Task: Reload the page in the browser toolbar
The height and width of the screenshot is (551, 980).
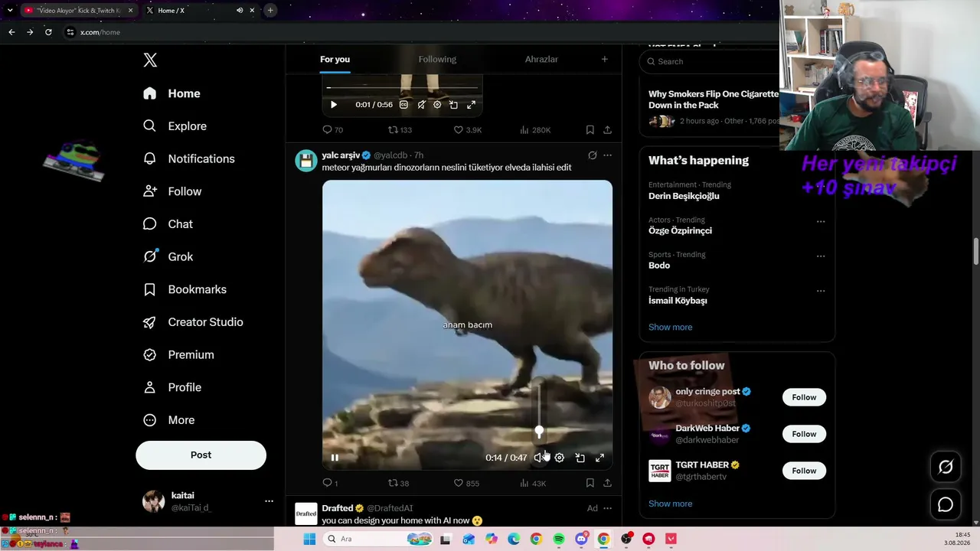Action: pos(48,32)
